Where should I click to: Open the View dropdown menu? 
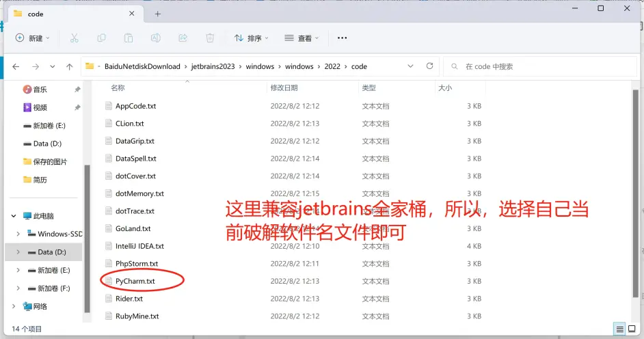[301, 38]
